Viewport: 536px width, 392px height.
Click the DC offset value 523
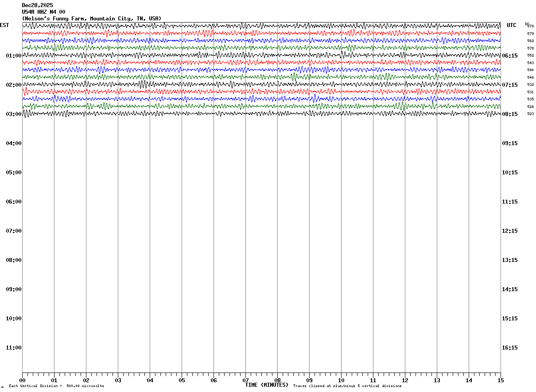coord(531,114)
